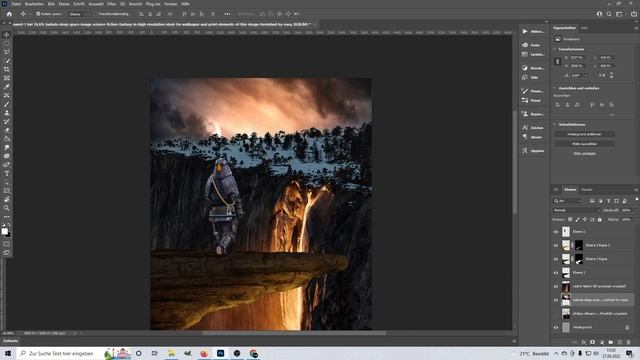
Task: Select the Eigenschaften panel tab
Action: coord(564,28)
